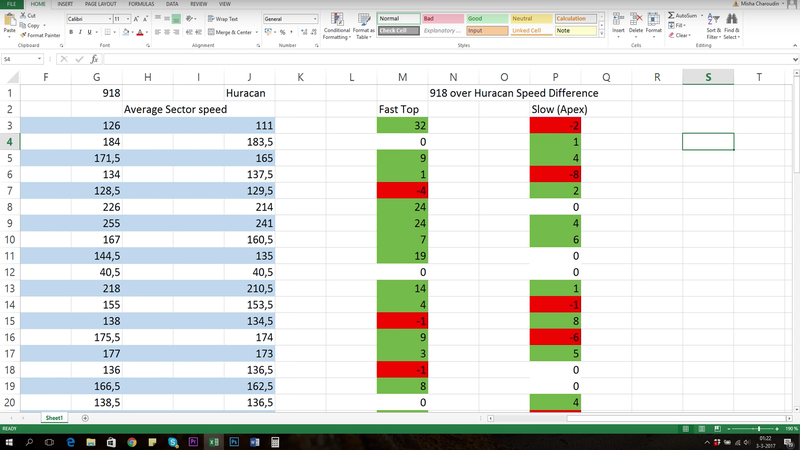Activate the Format Painter brush
This screenshot has height=450, width=800.
23,35
